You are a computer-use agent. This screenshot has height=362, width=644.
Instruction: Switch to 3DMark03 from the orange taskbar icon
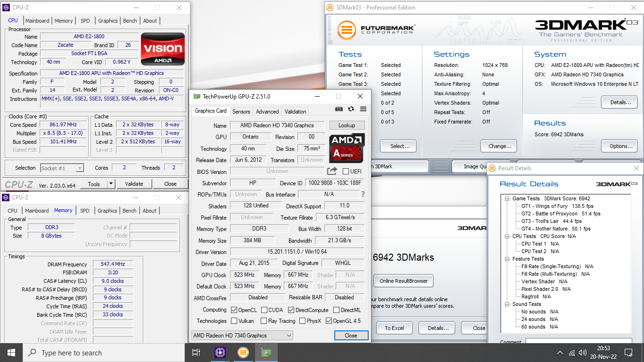pyautogui.click(x=243, y=353)
